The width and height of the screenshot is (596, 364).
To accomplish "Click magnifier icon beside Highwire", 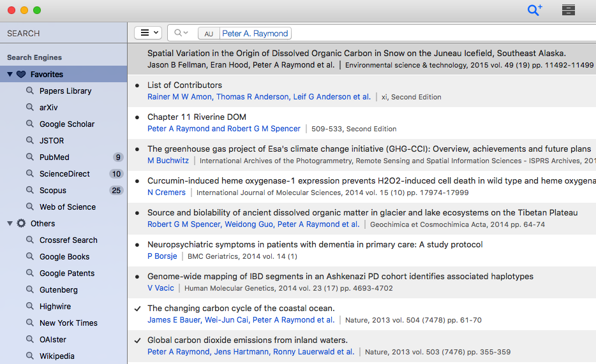I will coord(29,306).
